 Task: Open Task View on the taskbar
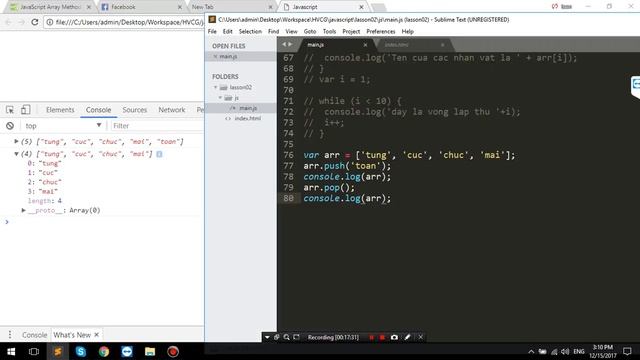(x=34, y=351)
